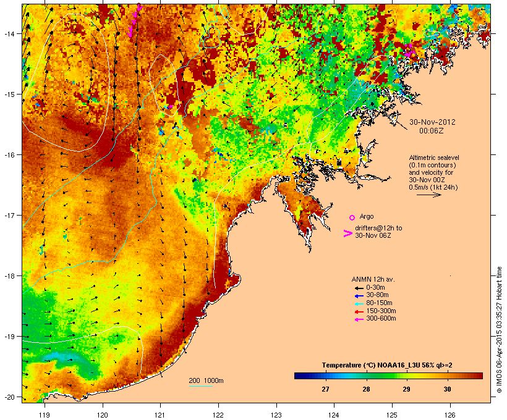Click the magenta 300-600m legend arrow
The height and width of the screenshot is (420, 507).
tap(359, 319)
